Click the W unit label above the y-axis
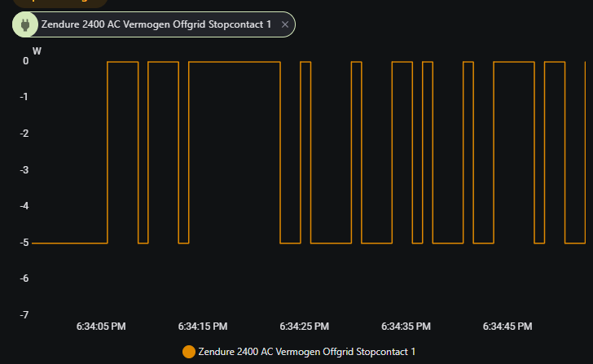Image resolution: width=593 pixels, height=364 pixels. [x=37, y=51]
